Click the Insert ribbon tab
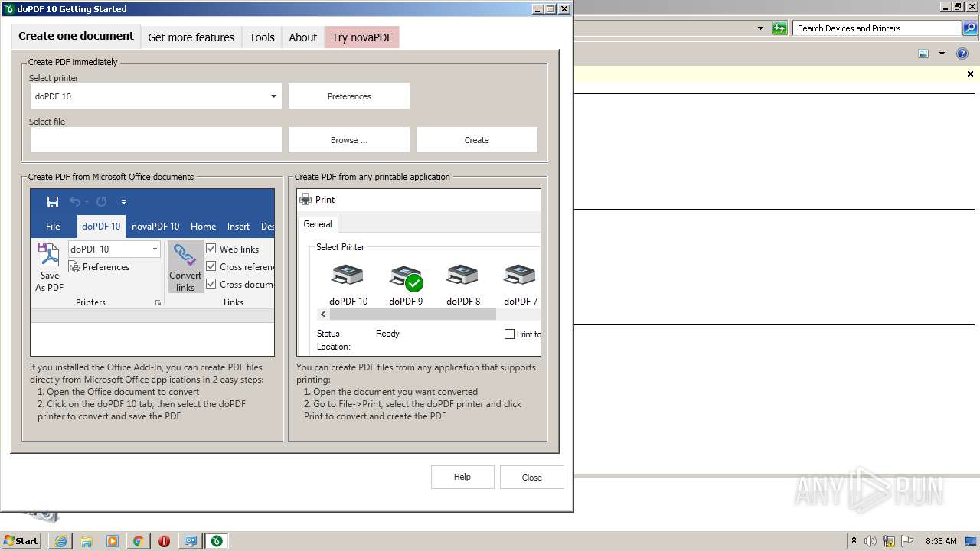 pos(238,227)
